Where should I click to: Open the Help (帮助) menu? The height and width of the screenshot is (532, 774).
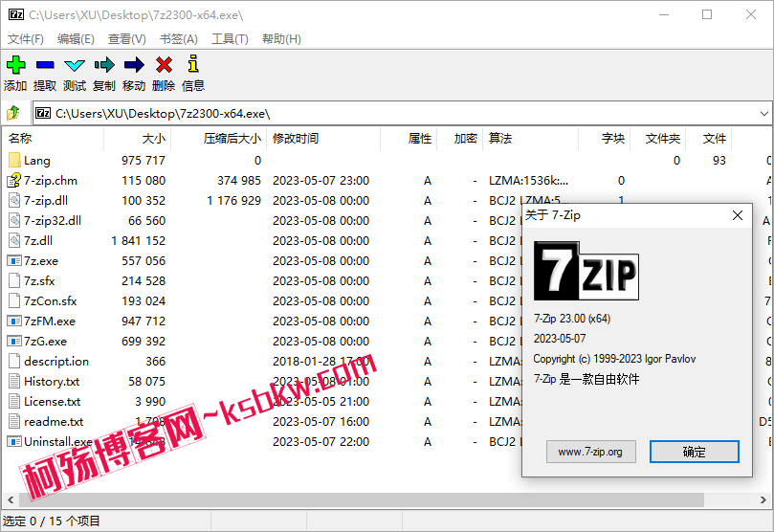(281, 39)
